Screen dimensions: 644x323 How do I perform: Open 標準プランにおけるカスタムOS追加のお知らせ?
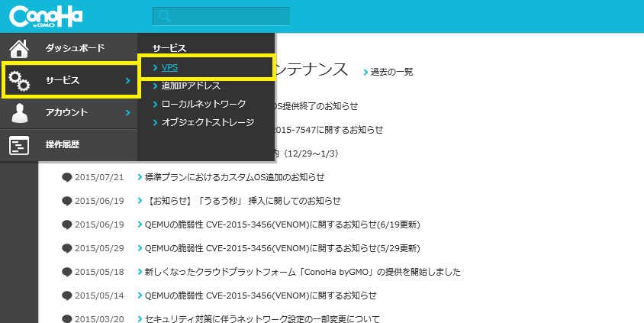(234, 177)
